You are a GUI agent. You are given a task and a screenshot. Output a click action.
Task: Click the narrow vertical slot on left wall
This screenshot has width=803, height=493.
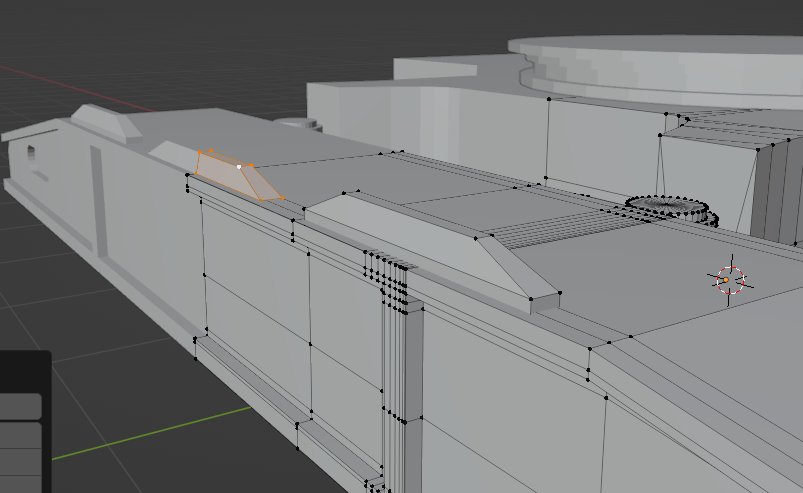tap(98, 199)
